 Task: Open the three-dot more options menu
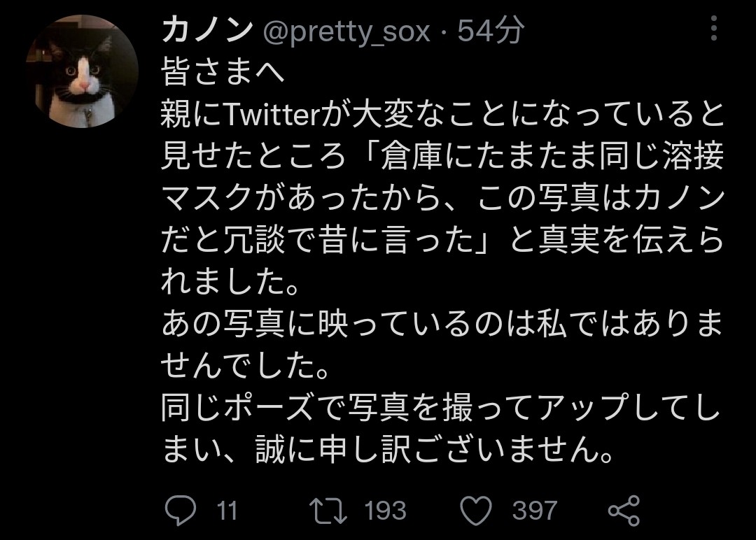[x=713, y=29]
